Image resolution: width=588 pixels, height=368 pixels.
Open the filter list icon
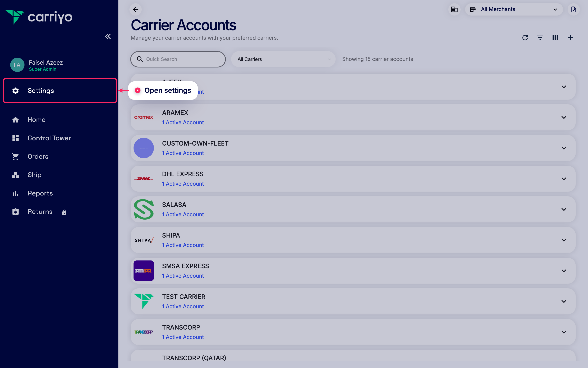540,37
